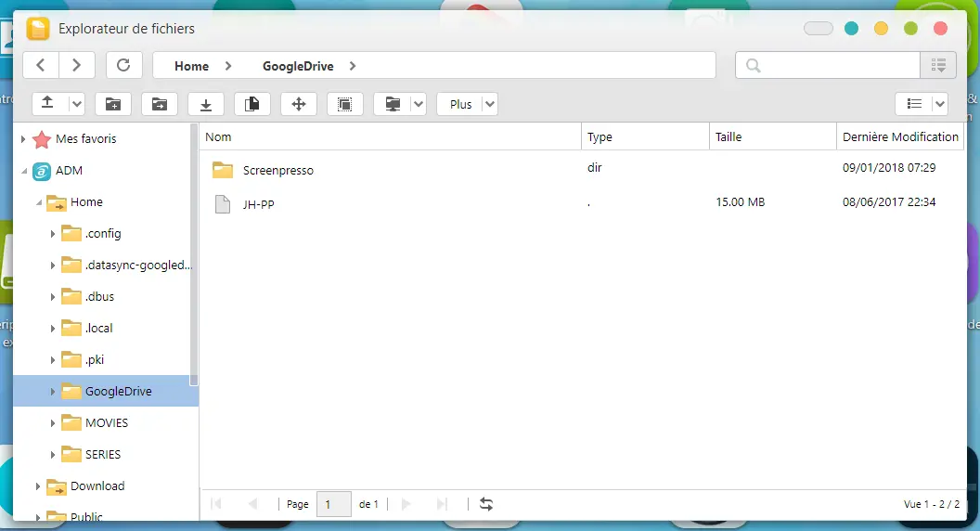Click the magnifier search icon
This screenshot has width=980, height=531.
click(754, 65)
